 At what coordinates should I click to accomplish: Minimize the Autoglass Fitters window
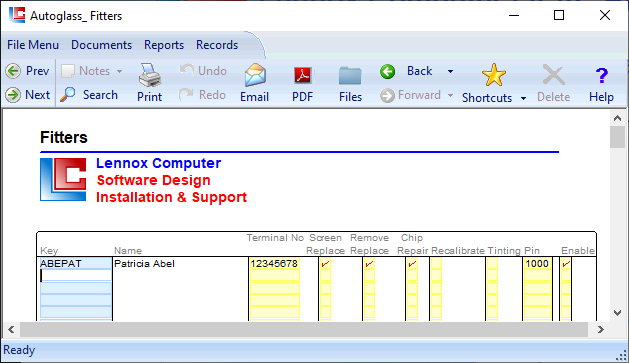click(x=514, y=15)
